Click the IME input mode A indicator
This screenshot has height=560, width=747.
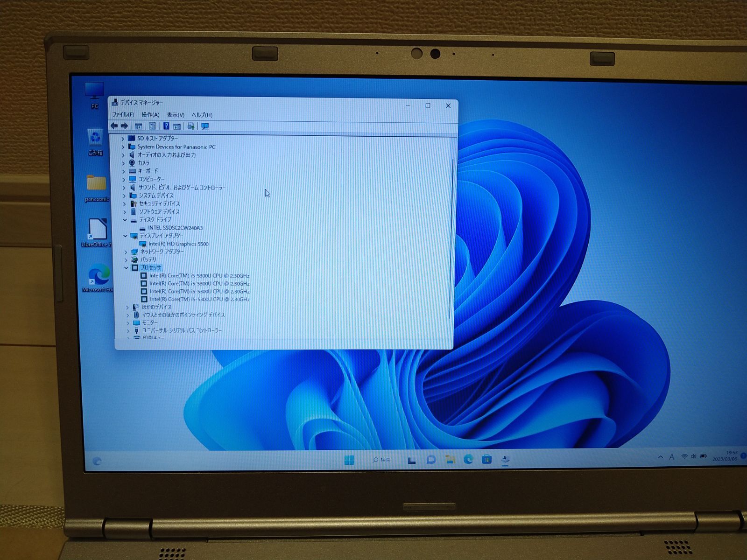coord(672,457)
